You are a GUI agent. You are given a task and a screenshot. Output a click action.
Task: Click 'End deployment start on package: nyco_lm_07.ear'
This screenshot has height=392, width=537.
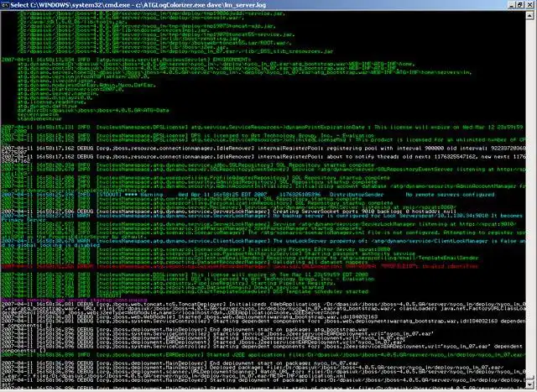coord(285,363)
